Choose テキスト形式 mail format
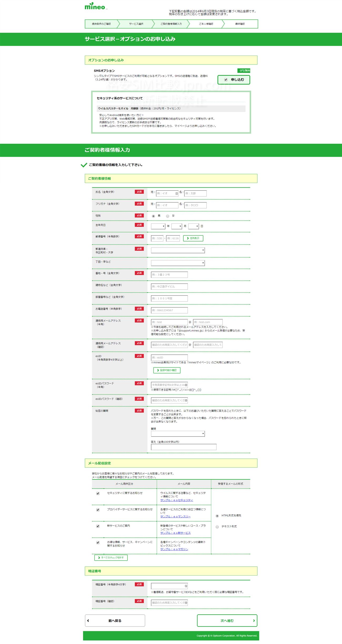 pos(217,527)
